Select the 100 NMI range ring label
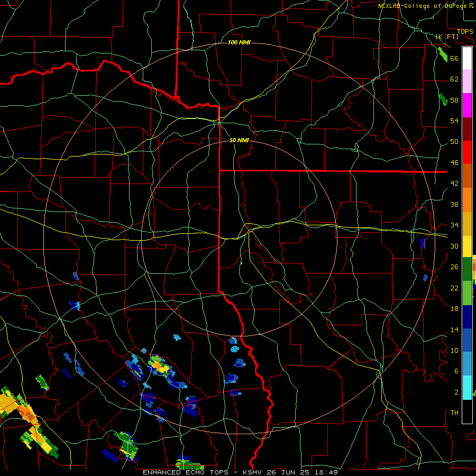 pyautogui.click(x=239, y=42)
